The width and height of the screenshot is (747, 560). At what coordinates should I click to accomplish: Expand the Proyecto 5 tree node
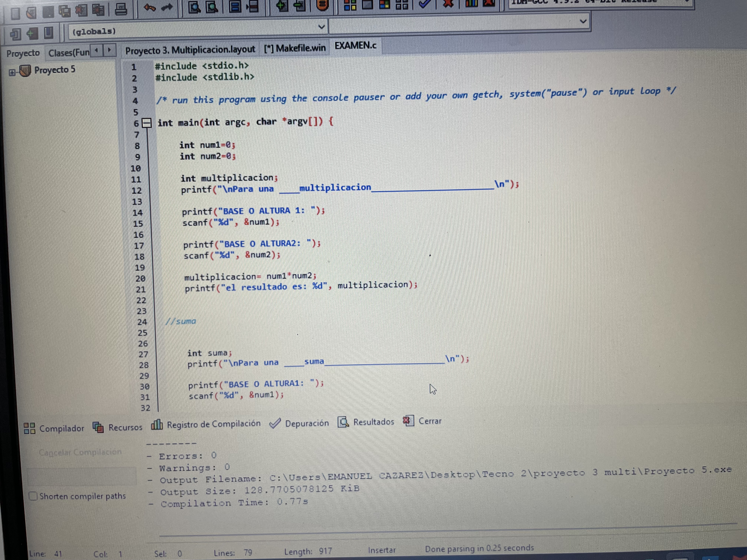click(12, 72)
